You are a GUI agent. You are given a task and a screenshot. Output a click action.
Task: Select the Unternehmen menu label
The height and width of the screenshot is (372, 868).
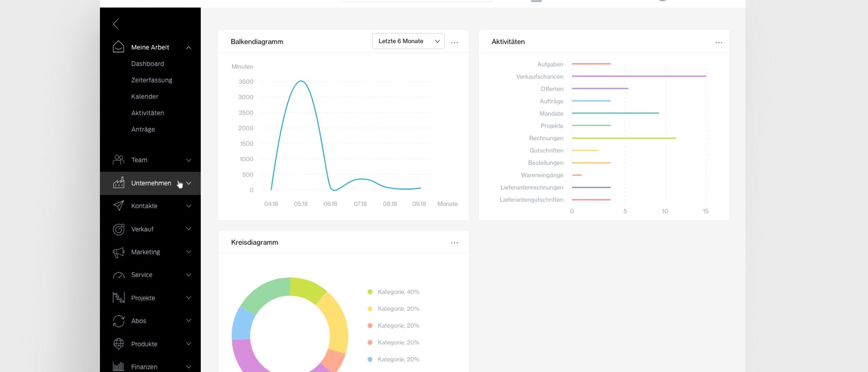151,183
